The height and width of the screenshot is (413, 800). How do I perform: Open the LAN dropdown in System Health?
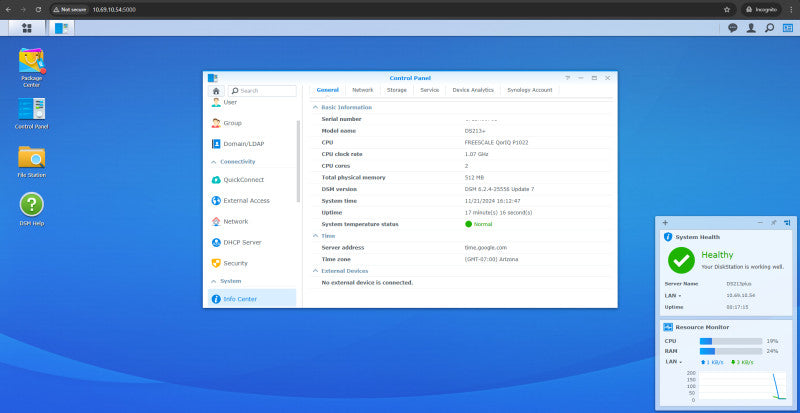(673, 296)
